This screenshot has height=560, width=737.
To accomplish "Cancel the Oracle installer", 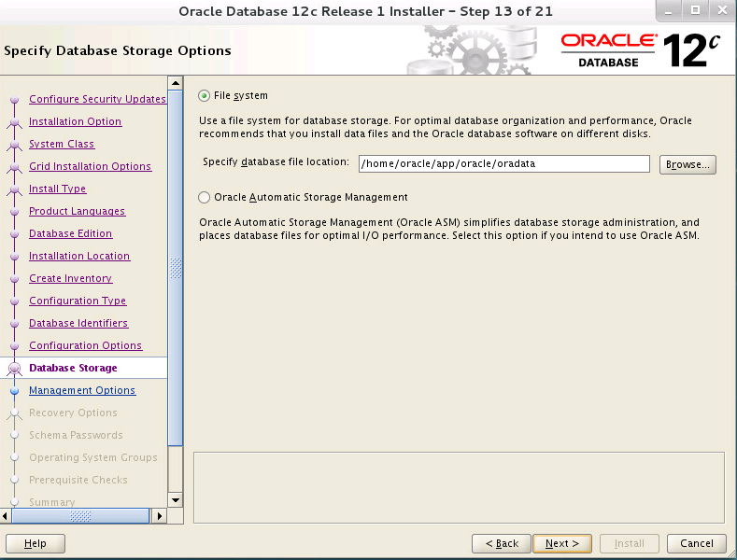I will (x=697, y=543).
